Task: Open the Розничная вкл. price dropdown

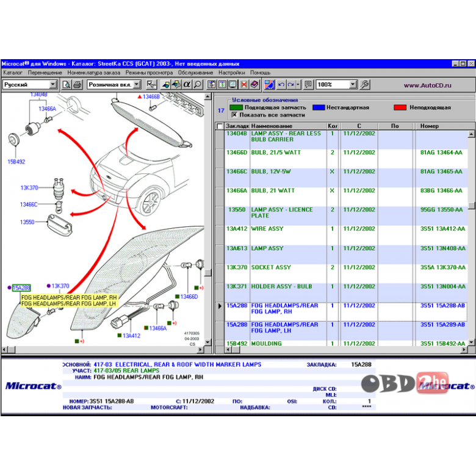Action: (137, 84)
